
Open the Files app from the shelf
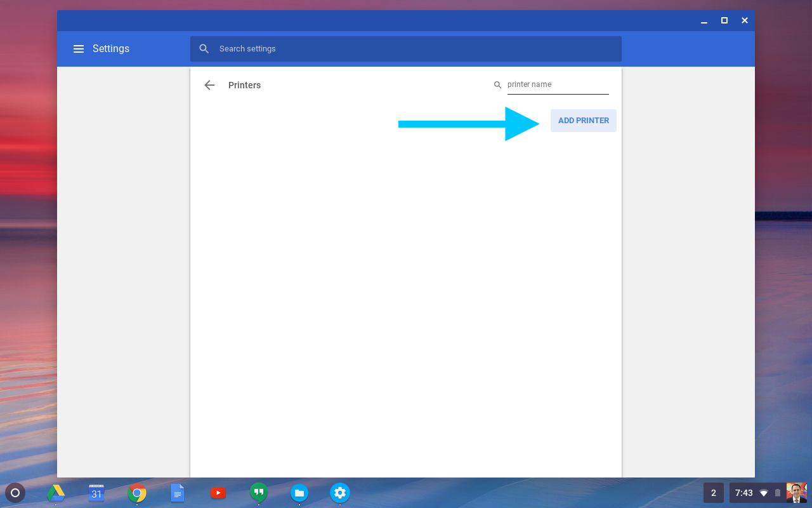pos(299,493)
